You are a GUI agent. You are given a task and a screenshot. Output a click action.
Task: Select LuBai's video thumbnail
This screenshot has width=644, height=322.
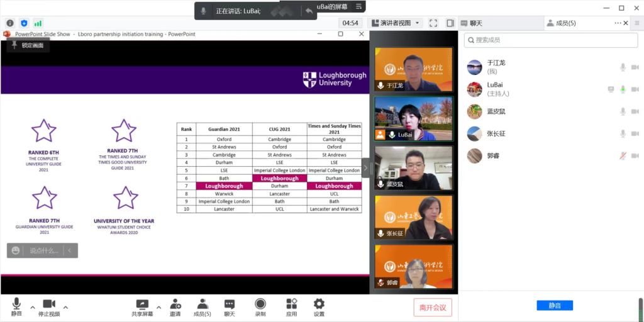click(414, 119)
